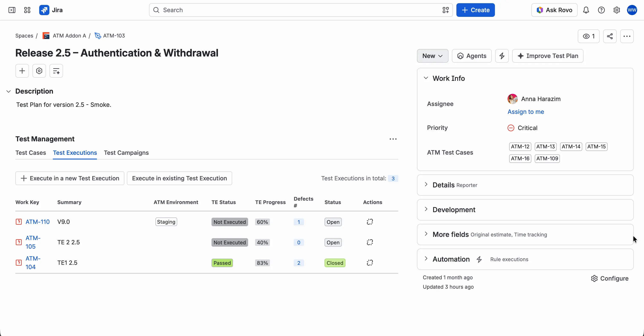Expand the More fields section
The height and width of the screenshot is (336, 644).
(x=426, y=234)
